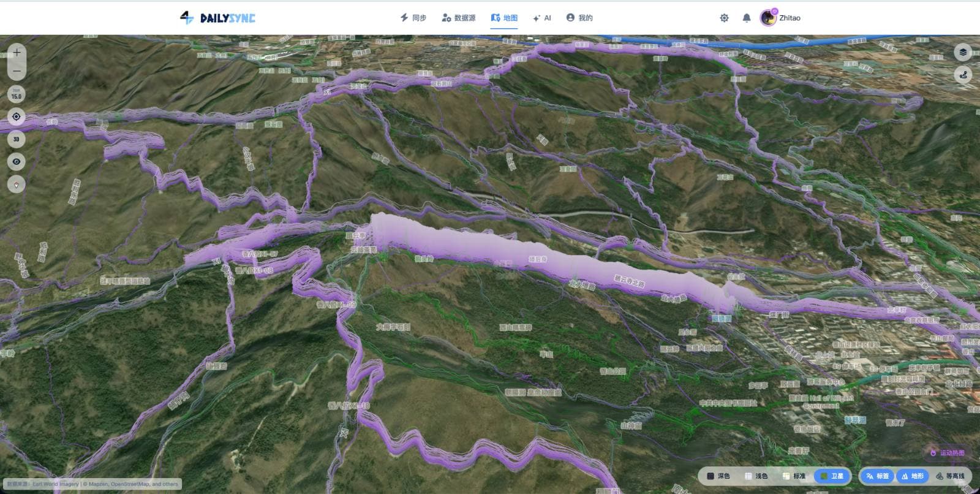Switch to the 数据源 tab

pos(458,18)
